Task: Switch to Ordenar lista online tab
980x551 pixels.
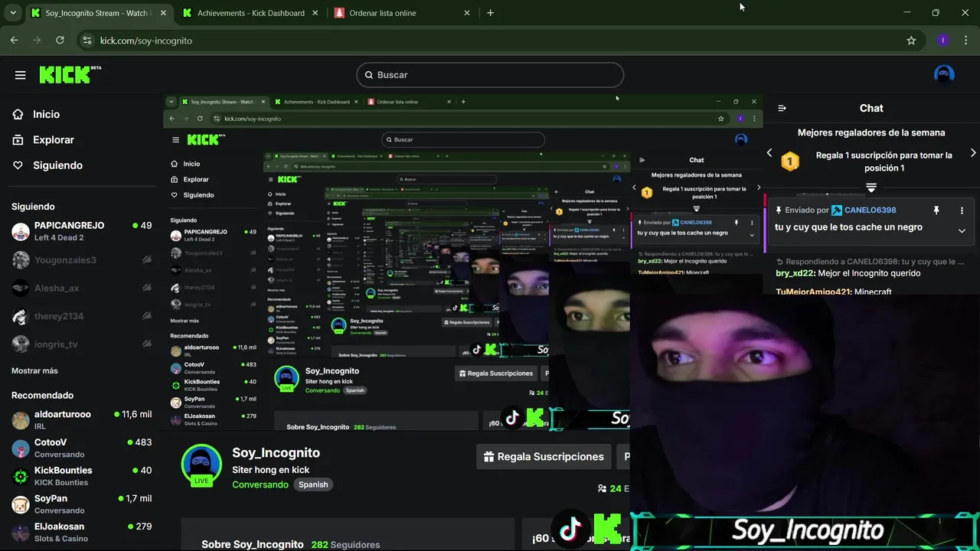Action: [x=383, y=13]
